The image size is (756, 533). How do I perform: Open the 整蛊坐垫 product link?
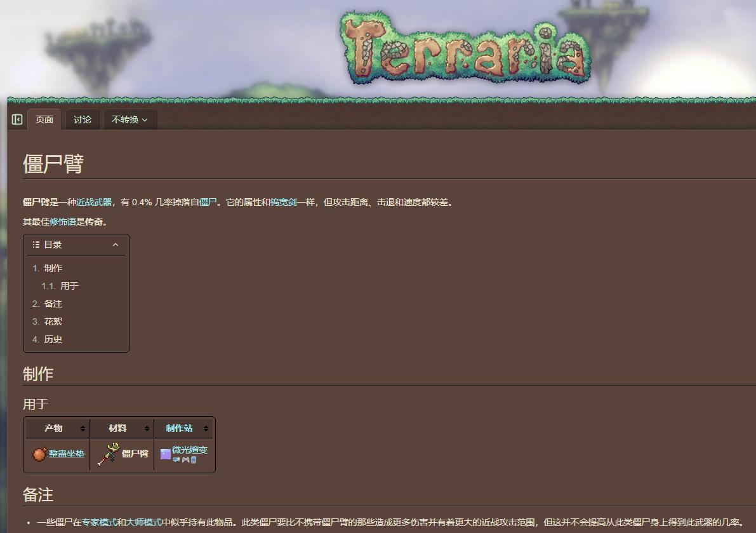coord(67,454)
